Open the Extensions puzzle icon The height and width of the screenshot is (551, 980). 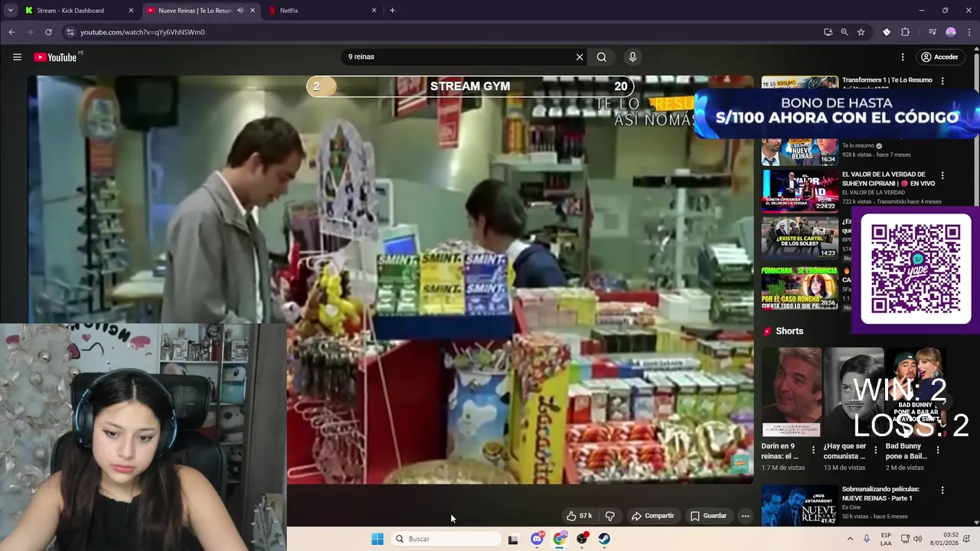tap(905, 32)
